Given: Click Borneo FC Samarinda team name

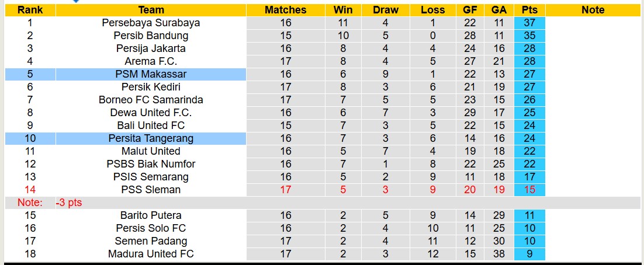Looking at the screenshot, I should pos(151,100).
